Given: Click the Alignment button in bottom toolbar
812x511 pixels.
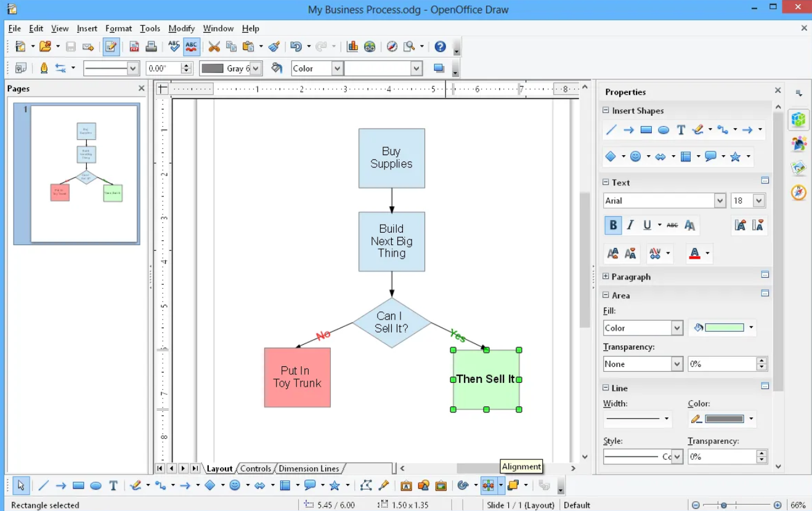Looking at the screenshot, I should point(489,486).
